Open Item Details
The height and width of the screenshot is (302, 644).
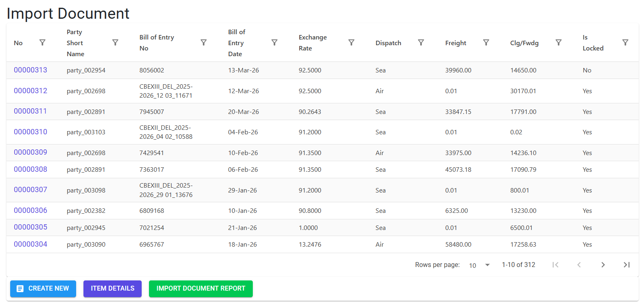[112, 289]
